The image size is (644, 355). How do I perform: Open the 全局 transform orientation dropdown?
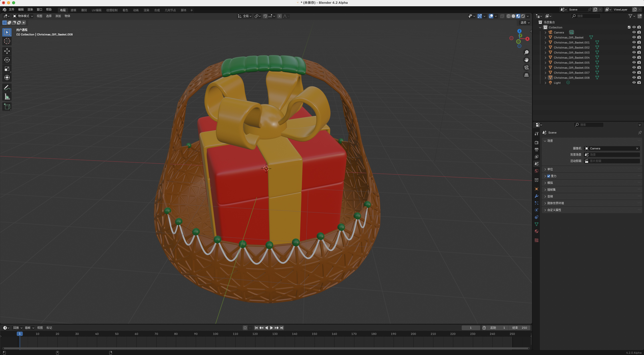245,16
